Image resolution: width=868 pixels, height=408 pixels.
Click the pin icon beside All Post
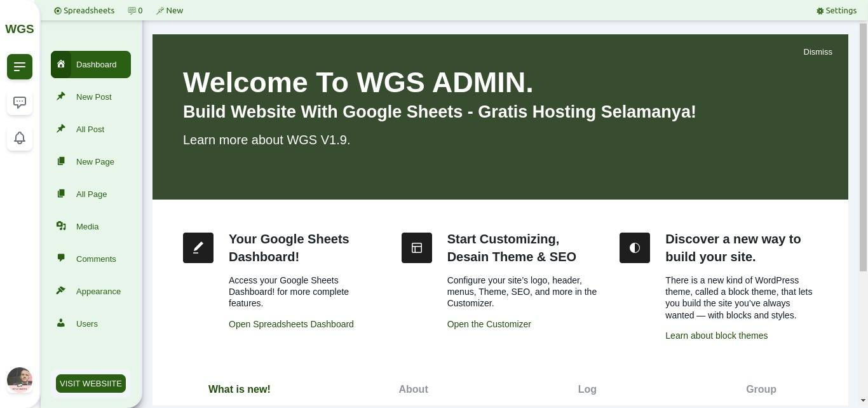[x=61, y=129]
